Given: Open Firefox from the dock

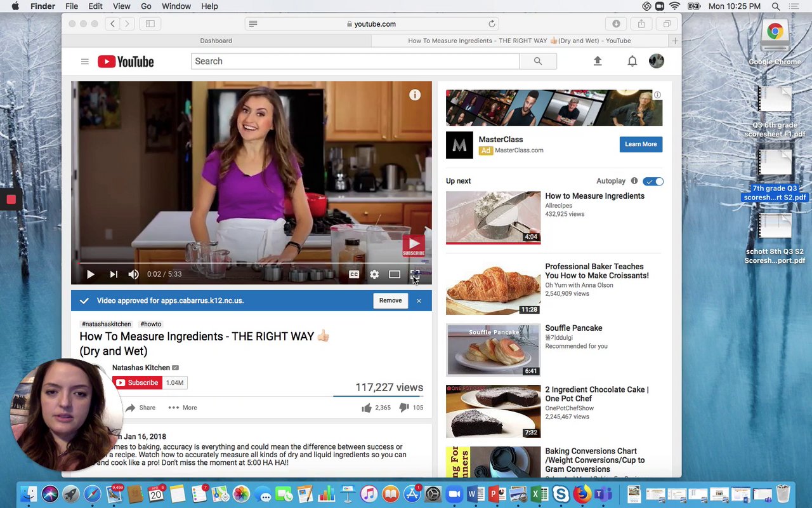Looking at the screenshot, I should [x=582, y=493].
